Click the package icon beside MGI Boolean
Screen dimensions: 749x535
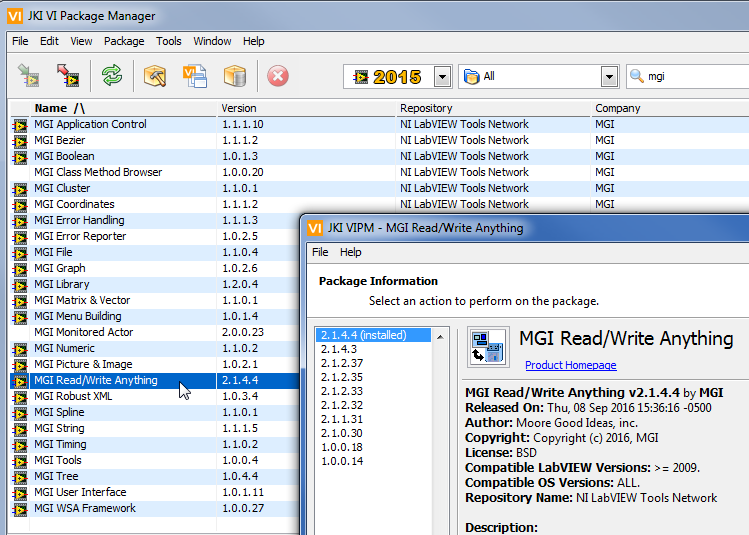pos(20,158)
